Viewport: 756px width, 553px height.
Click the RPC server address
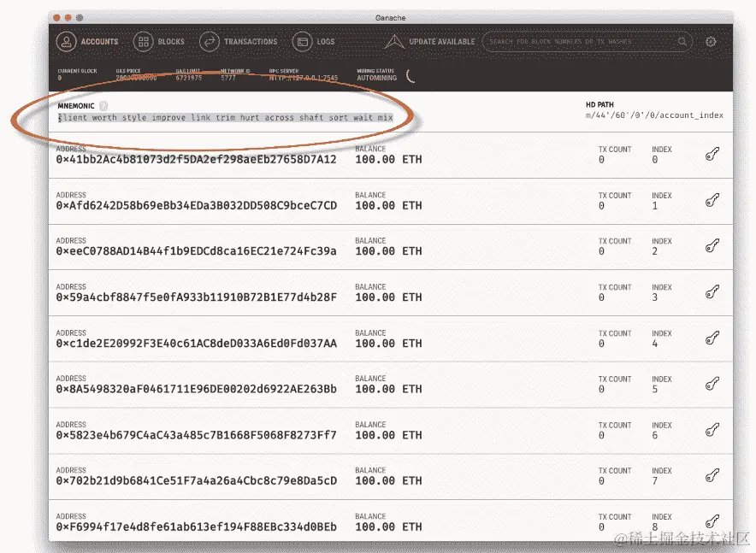(304, 78)
